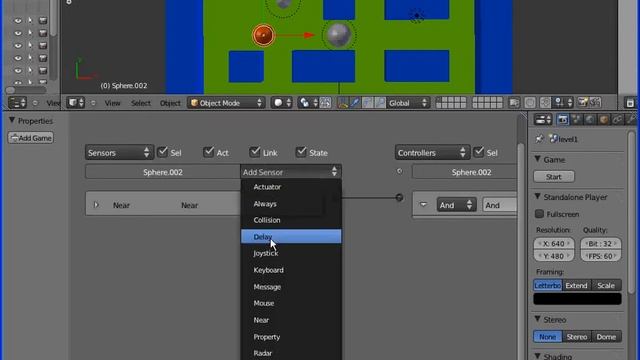Screen dimensions: 640x360
Task: Enable the Fullscreen checkbox
Action: [540, 214]
